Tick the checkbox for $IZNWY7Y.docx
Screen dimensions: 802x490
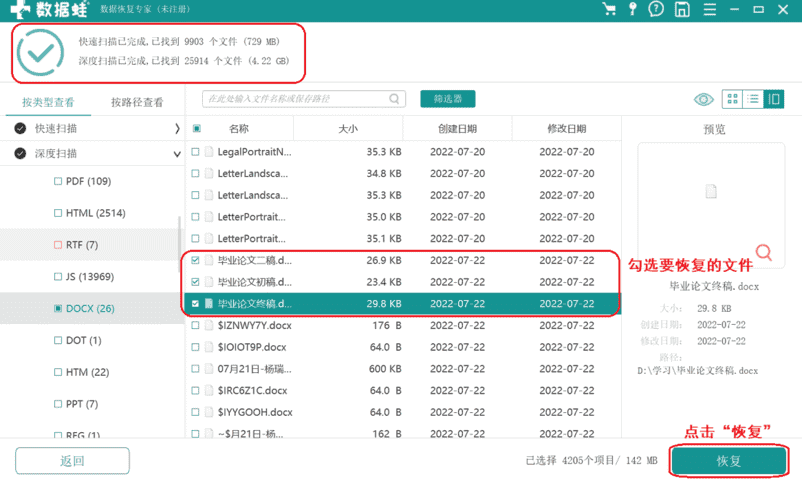point(196,325)
